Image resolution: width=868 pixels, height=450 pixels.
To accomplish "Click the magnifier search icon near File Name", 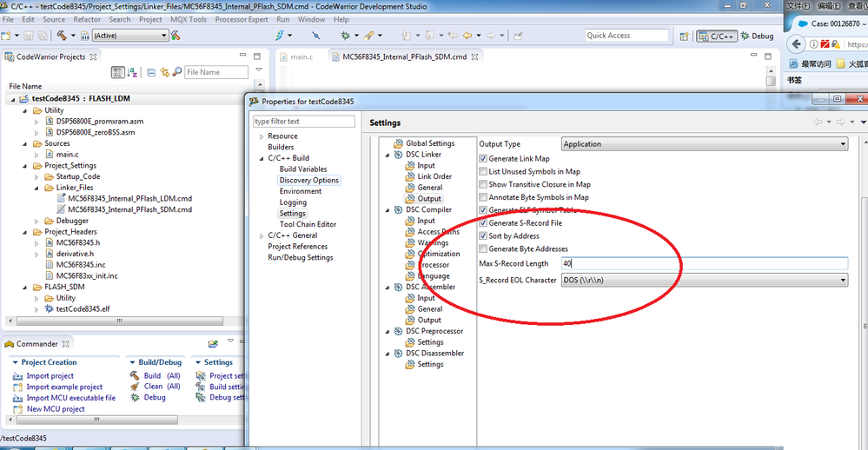I will click(177, 72).
